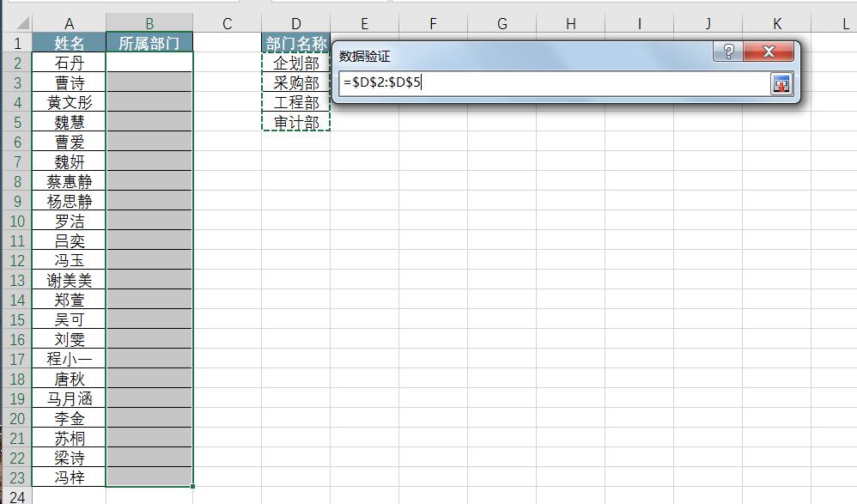Image resolution: width=857 pixels, height=504 pixels.
Task: Click the cell containing 采购部
Action: 295,82
